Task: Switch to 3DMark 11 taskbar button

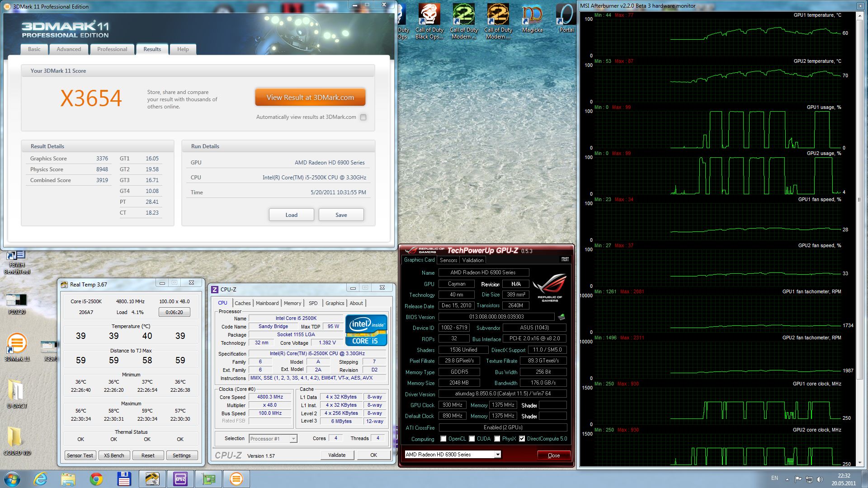Action: pos(236,479)
